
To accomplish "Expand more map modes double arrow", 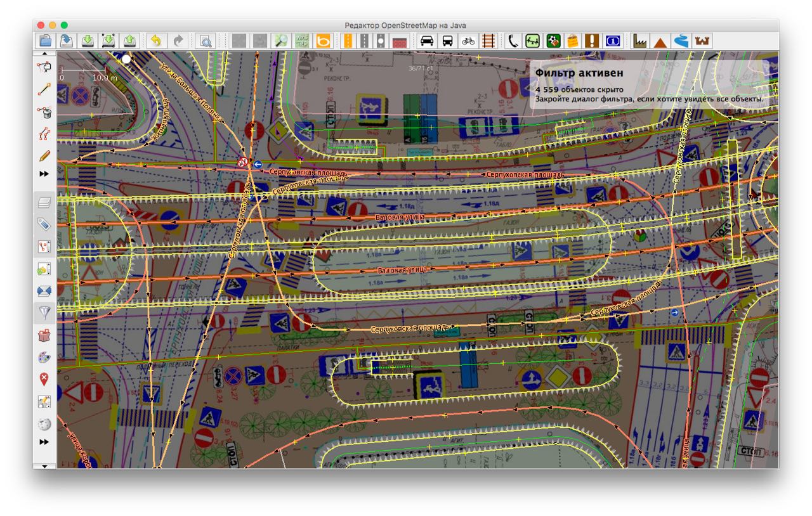I will [44, 174].
